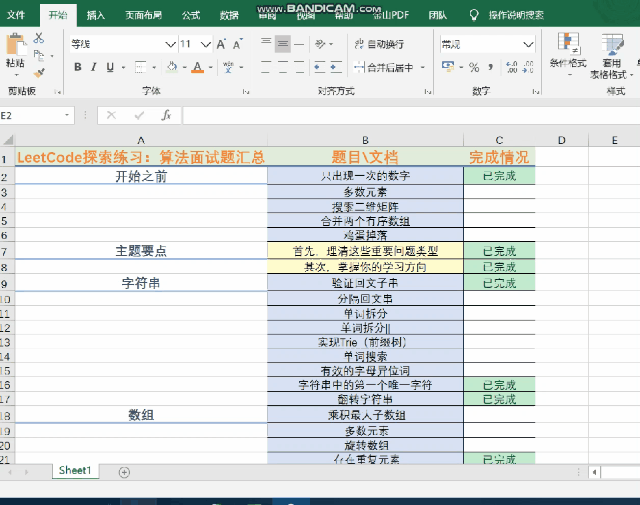The image size is (640, 505).
Task: Click the text orientation icon
Action: (x=320, y=44)
